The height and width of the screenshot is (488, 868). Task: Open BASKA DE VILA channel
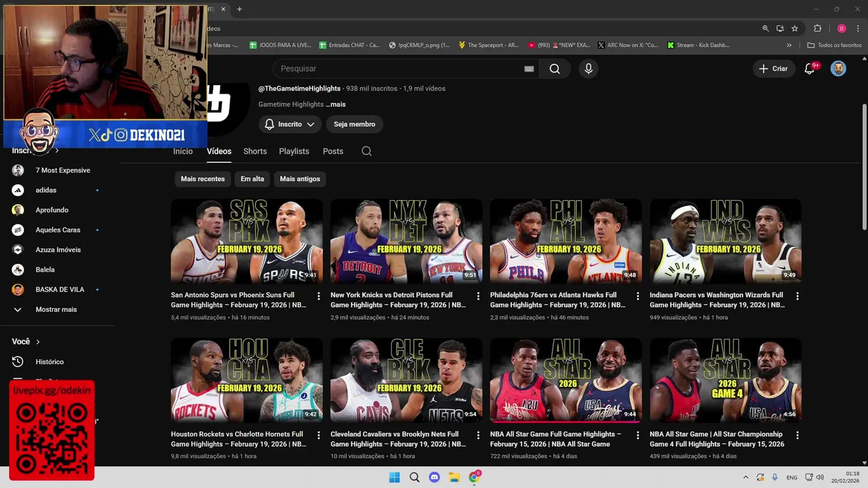(x=60, y=289)
